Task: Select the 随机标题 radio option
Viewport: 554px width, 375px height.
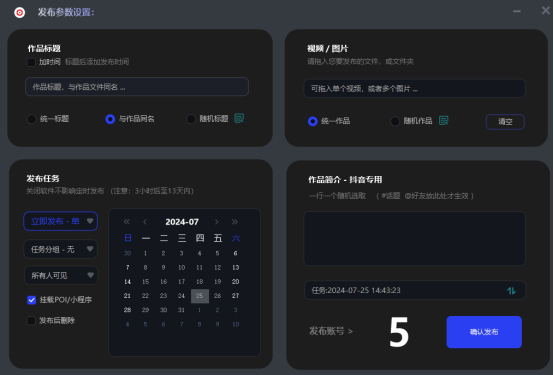Action: pos(191,119)
